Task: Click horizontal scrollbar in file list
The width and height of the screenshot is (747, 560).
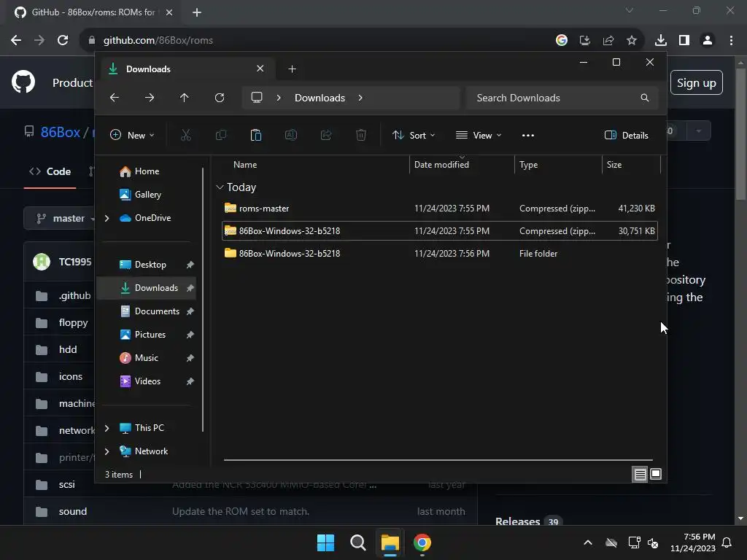Action: (x=438, y=460)
